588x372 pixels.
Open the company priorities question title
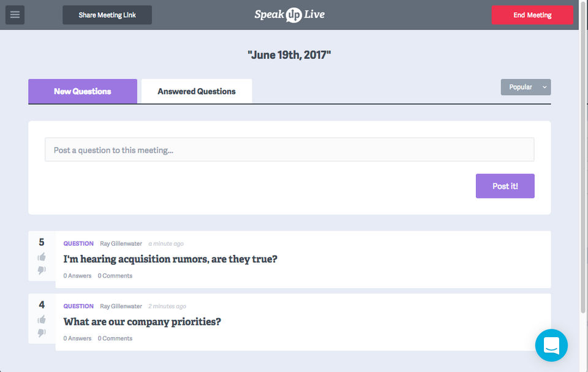(142, 322)
